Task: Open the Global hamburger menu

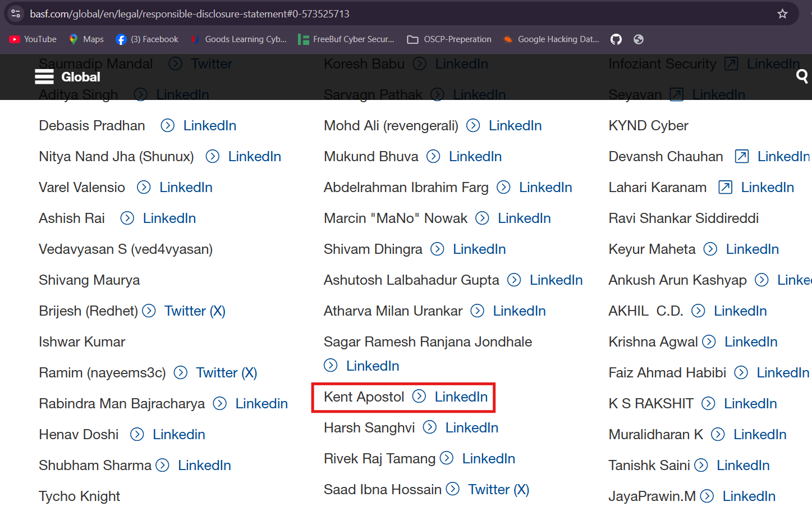Action: click(44, 77)
